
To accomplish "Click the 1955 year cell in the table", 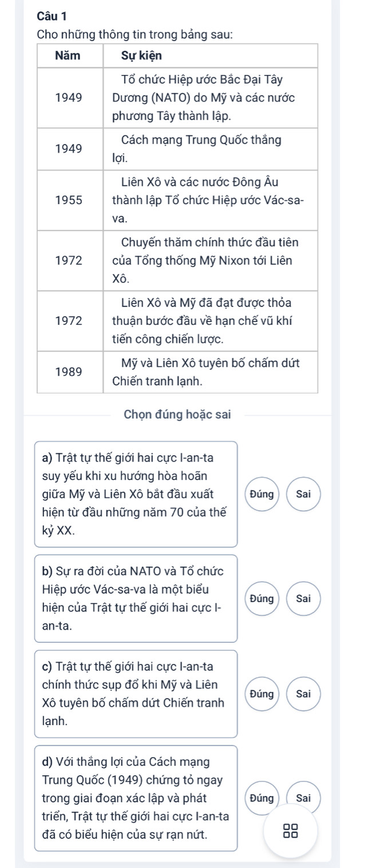I will click(x=69, y=200).
